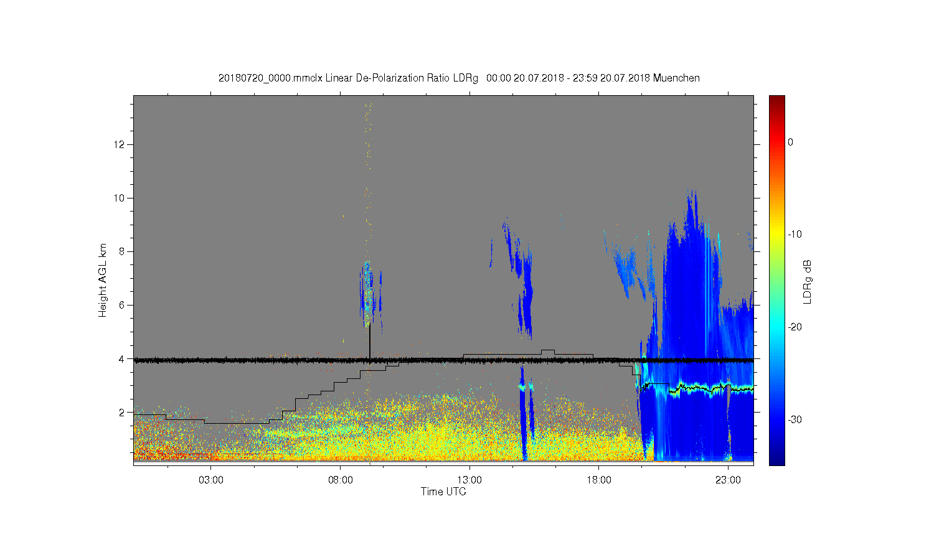The width and height of the screenshot is (934, 560).
Task: Click the colorbar tick label "-10"
Action: 794,235
